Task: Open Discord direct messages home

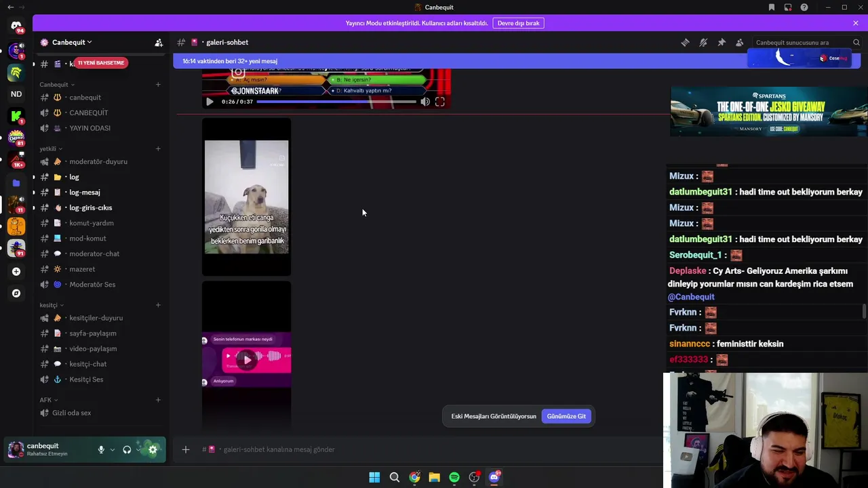Action: click(x=16, y=26)
